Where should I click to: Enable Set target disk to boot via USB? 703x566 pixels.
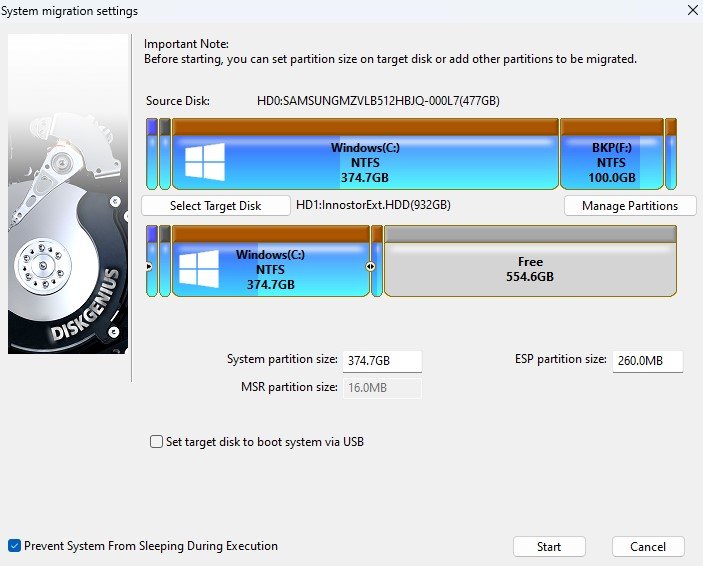click(x=156, y=442)
